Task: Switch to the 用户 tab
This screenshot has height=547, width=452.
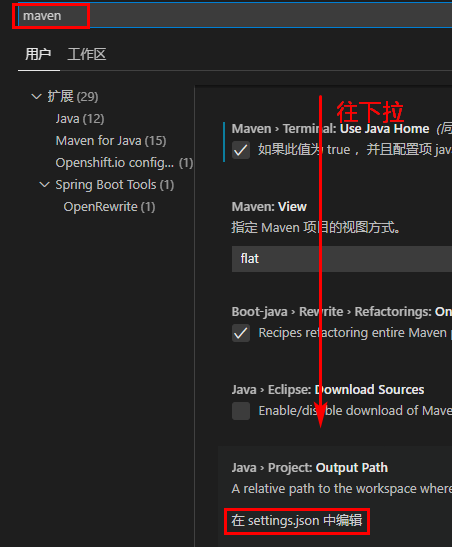Action: point(38,54)
